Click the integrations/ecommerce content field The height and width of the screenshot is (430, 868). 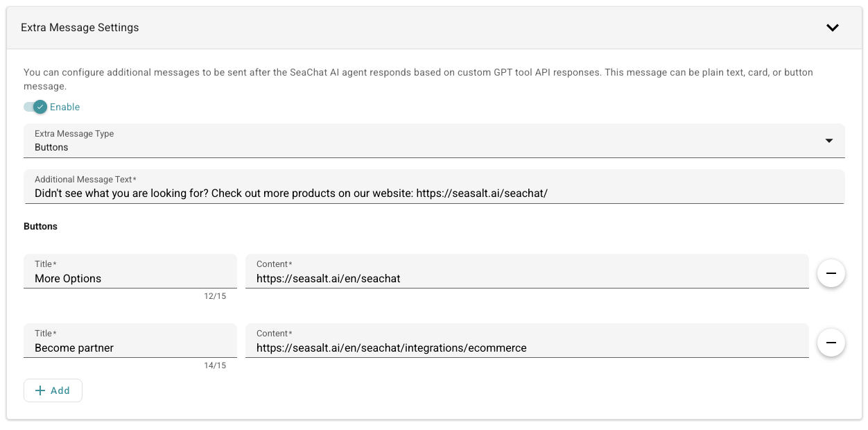pos(527,348)
